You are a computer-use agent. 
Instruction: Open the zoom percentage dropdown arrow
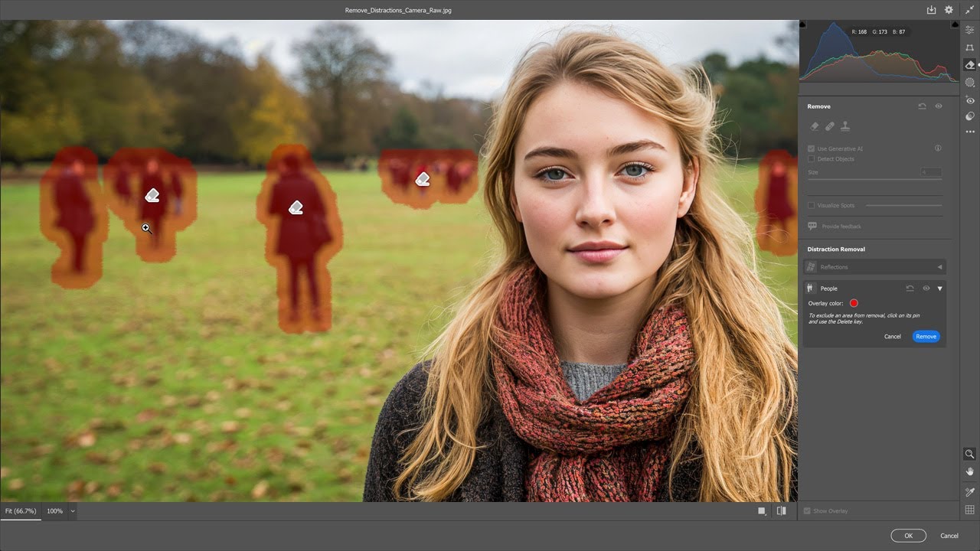(x=73, y=510)
